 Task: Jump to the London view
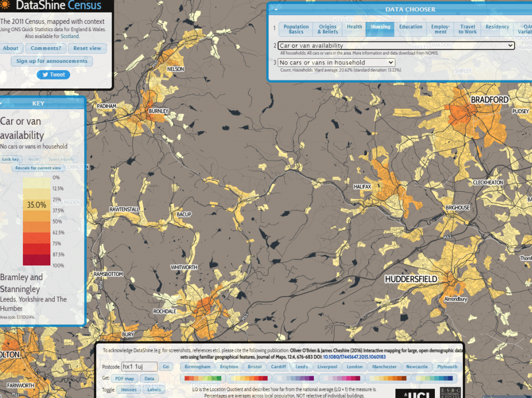pos(354,367)
